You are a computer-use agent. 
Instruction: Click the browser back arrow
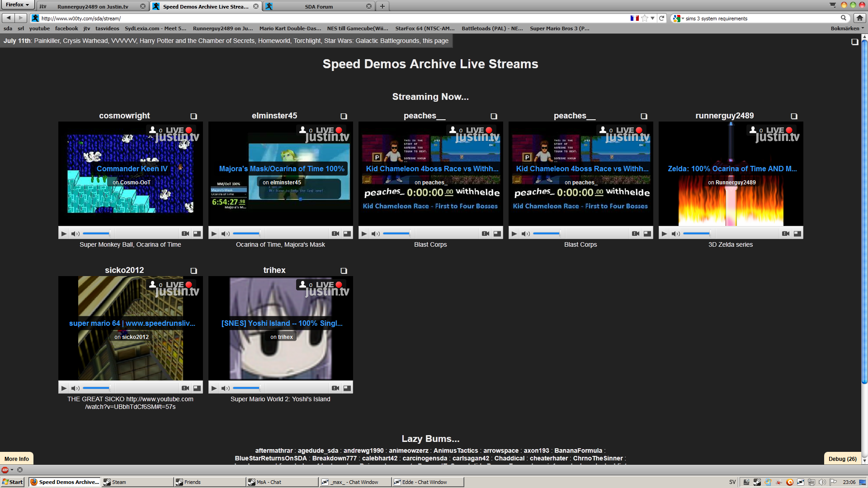(9, 18)
